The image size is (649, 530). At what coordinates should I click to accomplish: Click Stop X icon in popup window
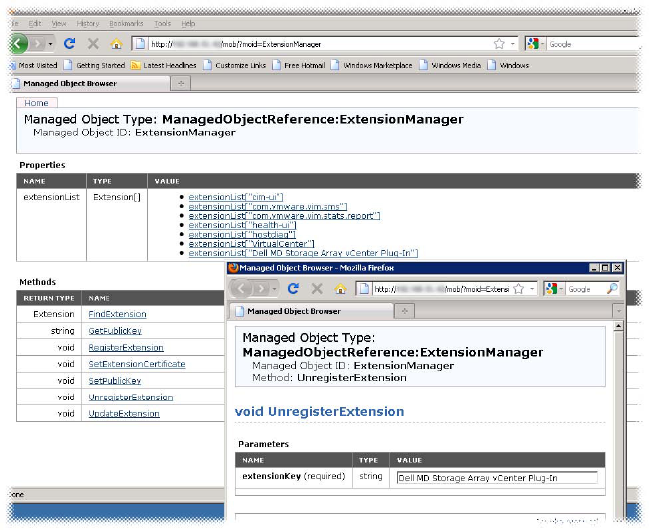pyautogui.click(x=317, y=289)
